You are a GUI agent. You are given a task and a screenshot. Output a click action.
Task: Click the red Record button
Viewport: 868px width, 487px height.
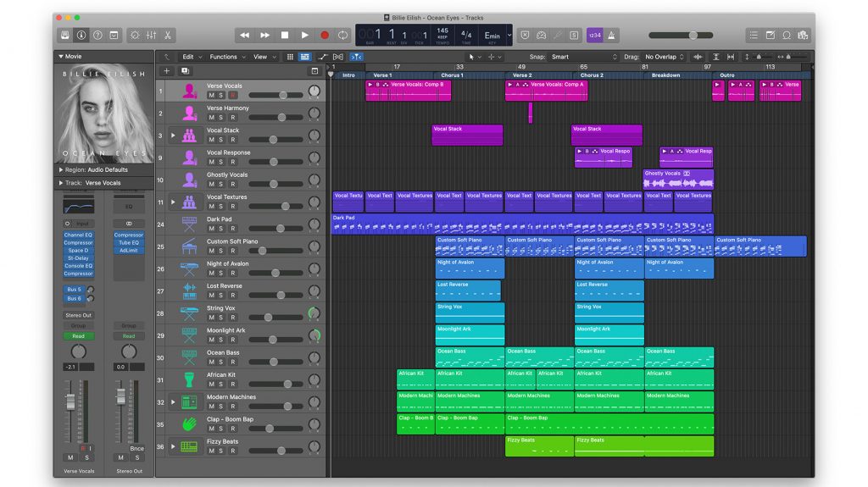pos(325,36)
